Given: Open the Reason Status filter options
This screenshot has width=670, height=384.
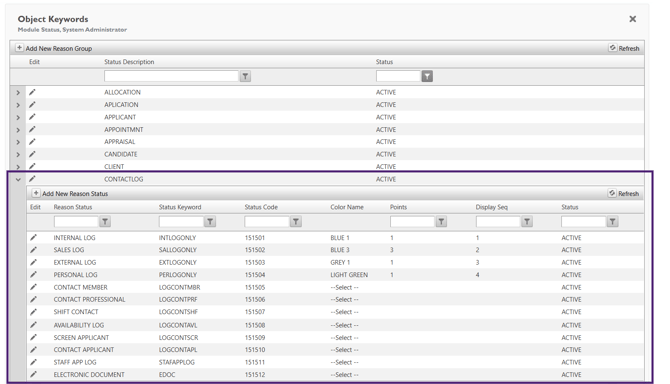Looking at the screenshot, I should (105, 221).
